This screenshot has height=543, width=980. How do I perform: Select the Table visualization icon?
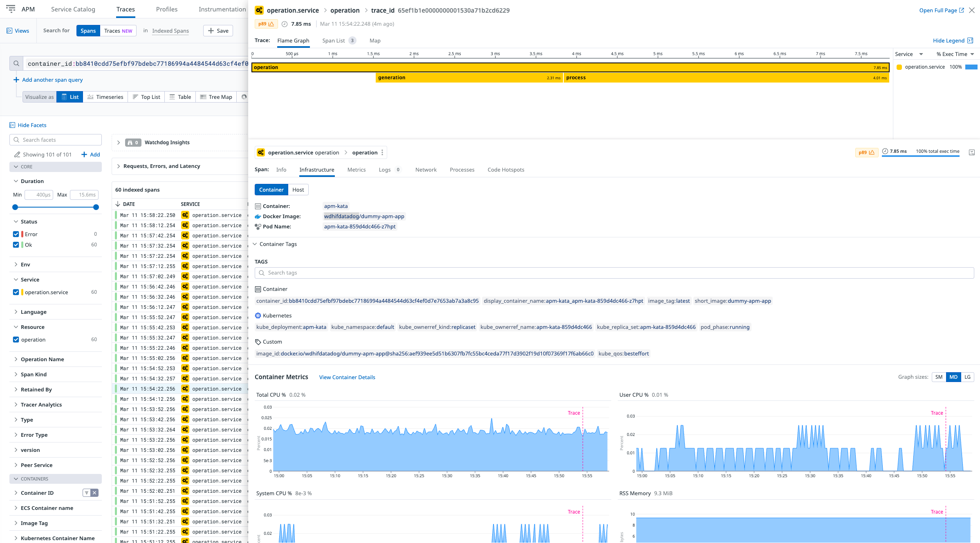pos(172,97)
